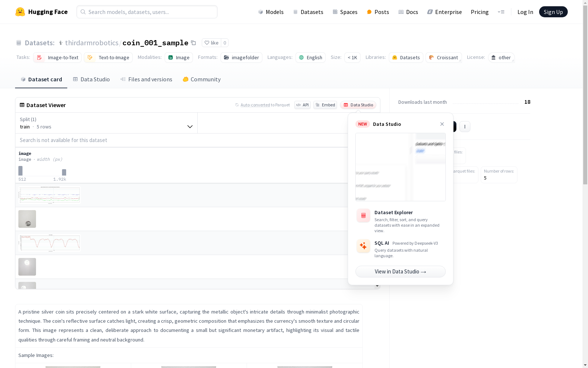Click the Downloads last month value 18
This screenshot has height=368, width=588.
pos(527,102)
